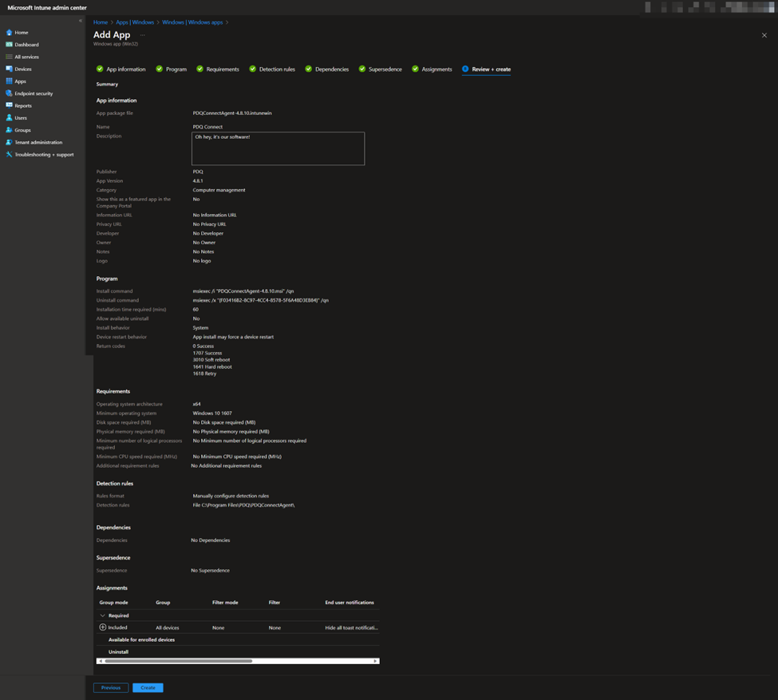Open the more options ellipsis beside Add App

pyautogui.click(x=142, y=35)
